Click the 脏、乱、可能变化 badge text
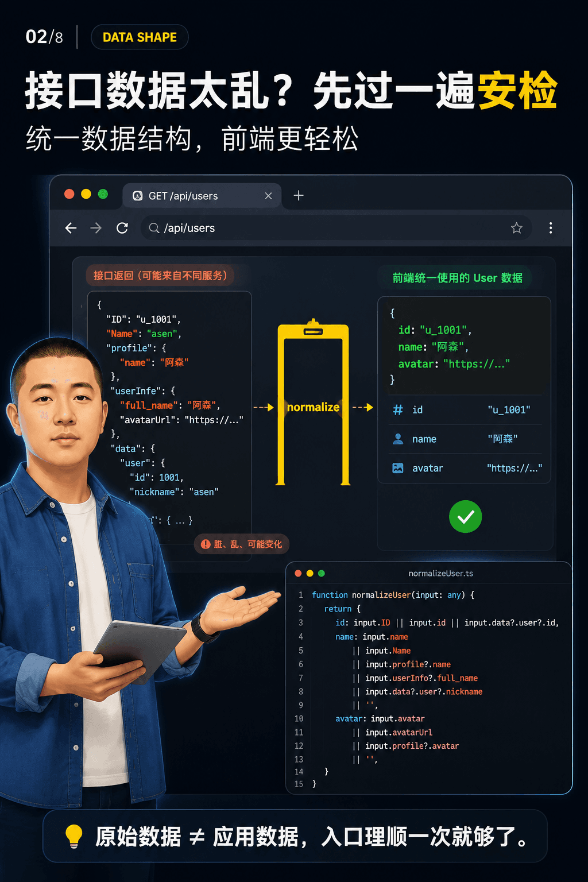588x882 pixels. pyautogui.click(x=247, y=544)
